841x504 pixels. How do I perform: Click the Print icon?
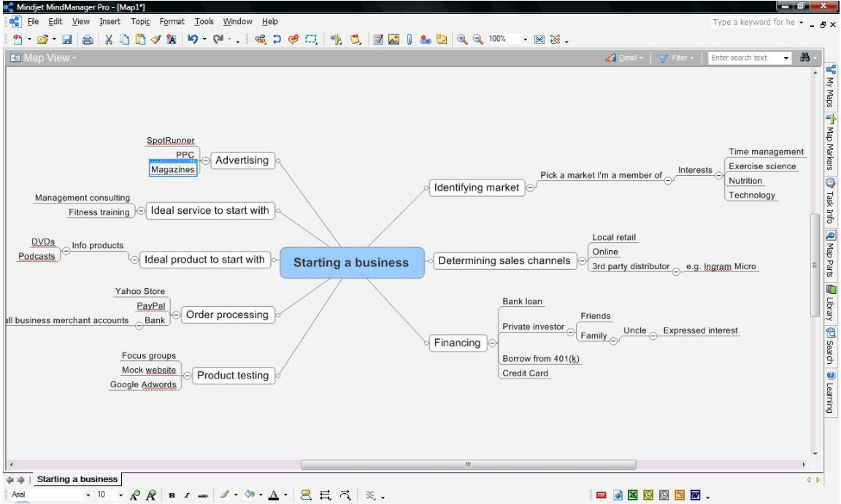tap(88, 39)
